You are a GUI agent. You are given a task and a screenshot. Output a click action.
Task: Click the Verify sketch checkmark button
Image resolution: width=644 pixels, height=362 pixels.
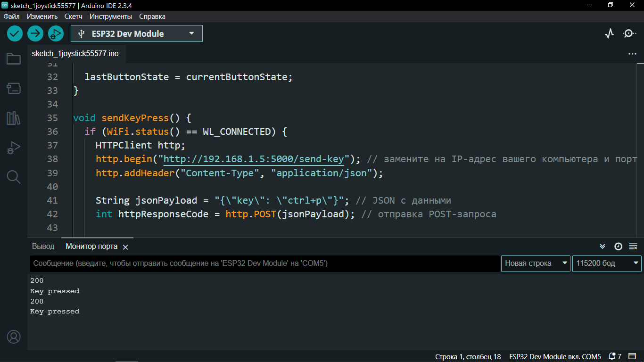(15, 33)
